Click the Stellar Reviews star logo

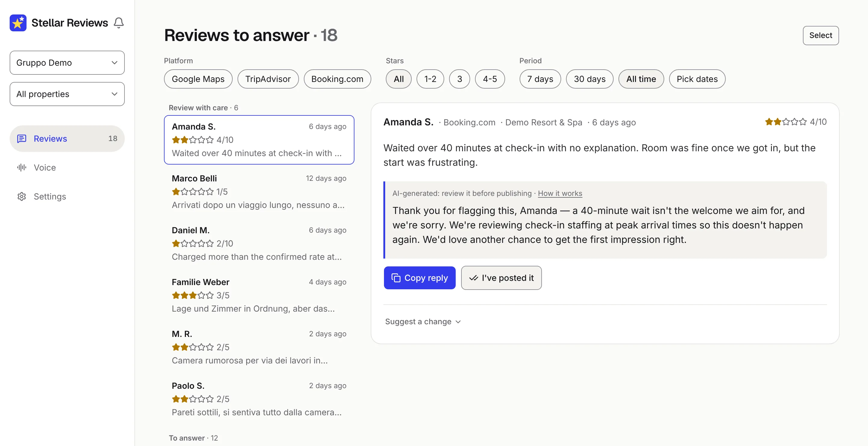(x=18, y=23)
